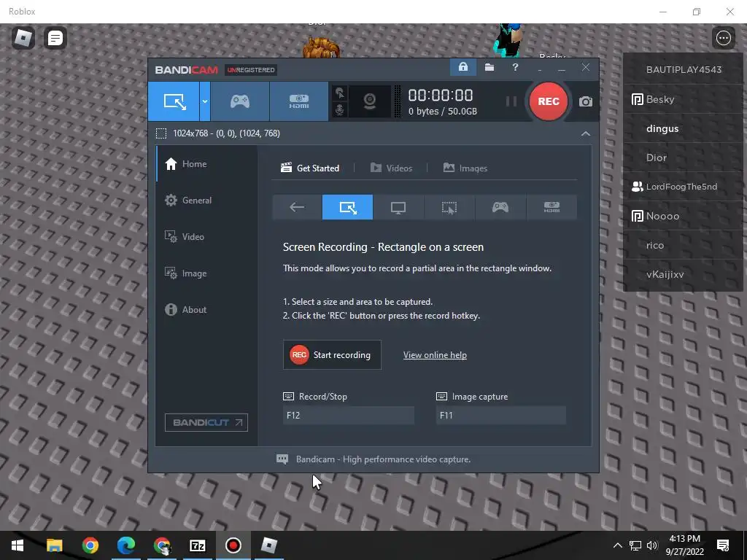747x560 pixels.
Task: Open screen recording mode dropdown arrow
Action: 205,101
